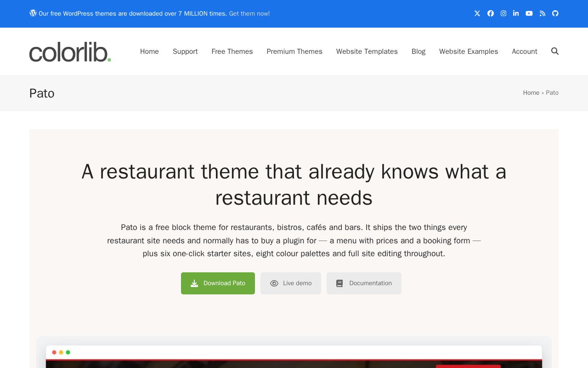The width and height of the screenshot is (588, 368).
Task: Open the Account menu item
Action: coord(525,52)
